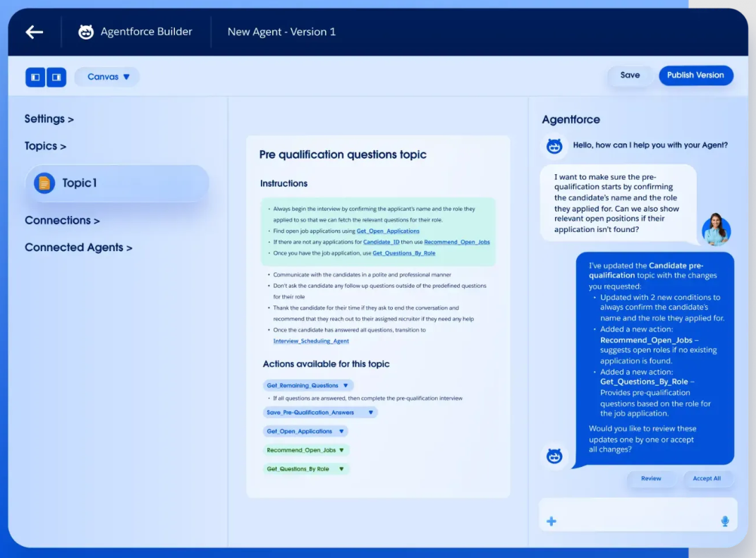This screenshot has width=756, height=558.
Task: Open the Recommend_Open_Jobs link in instructions
Action: [x=456, y=242]
